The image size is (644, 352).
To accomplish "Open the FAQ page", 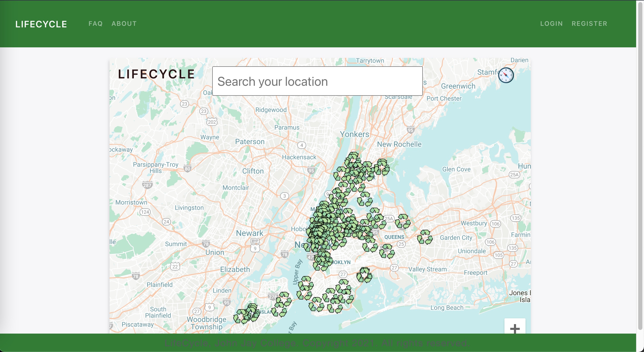I will [x=95, y=23].
